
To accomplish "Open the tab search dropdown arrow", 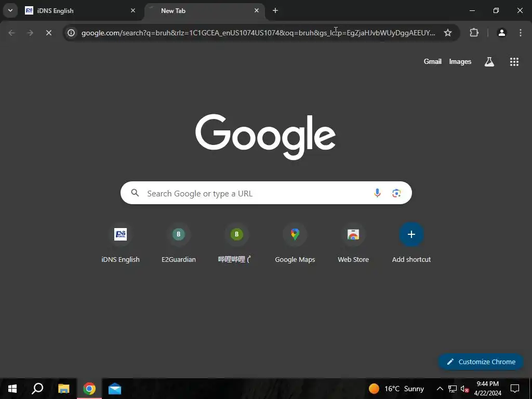I will (10, 10).
